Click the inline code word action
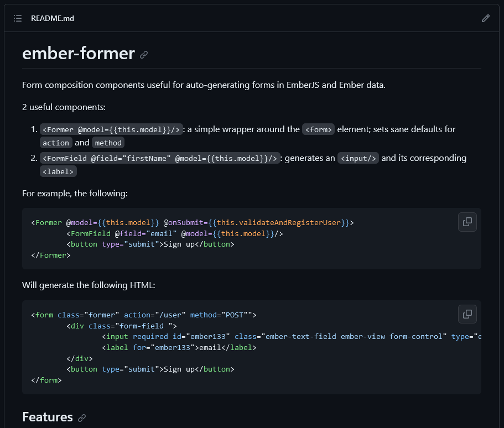 [56, 143]
